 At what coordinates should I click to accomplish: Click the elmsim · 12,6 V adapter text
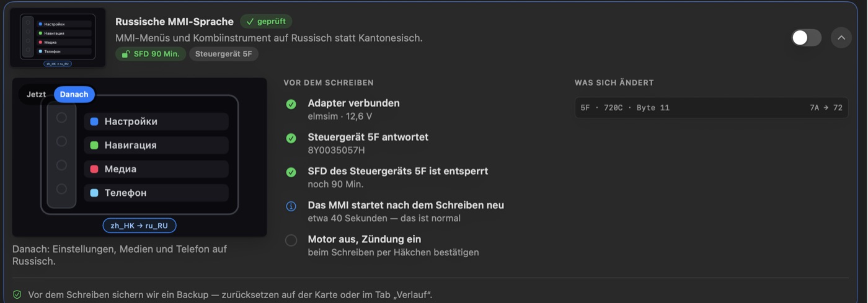340,116
